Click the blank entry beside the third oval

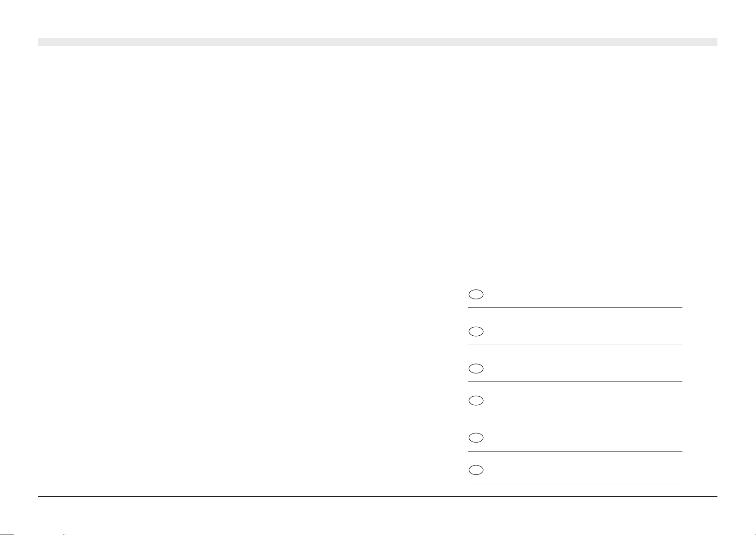pyautogui.click(x=583, y=368)
